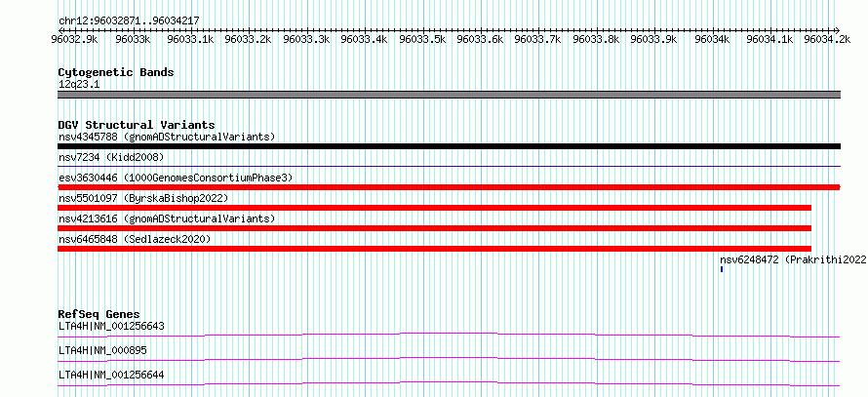This screenshot has height=397, width=868.
Task: Select the red nsv4213616 variant bar
Action: click(x=435, y=228)
